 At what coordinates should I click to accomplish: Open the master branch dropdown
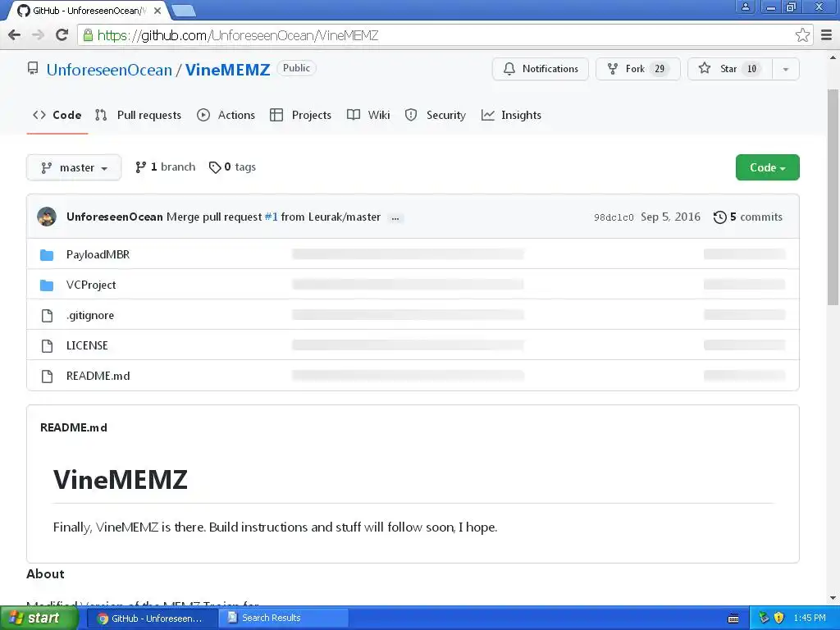[74, 167]
